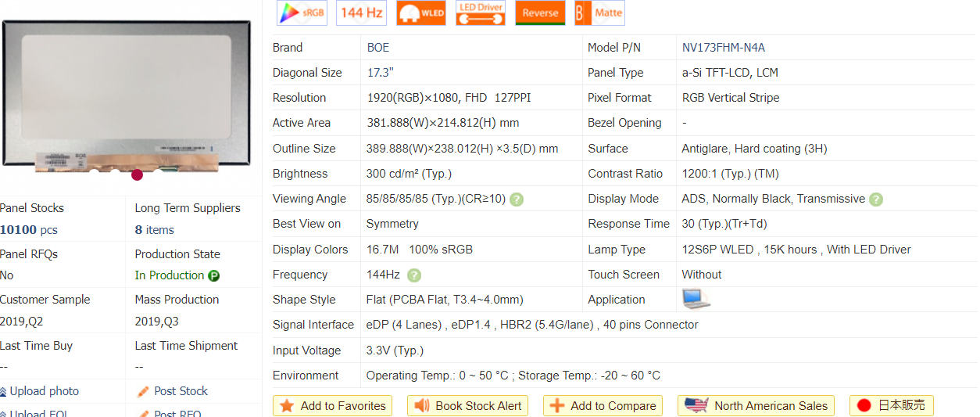Click Mass Production 2019,Q3 value

coord(156,322)
